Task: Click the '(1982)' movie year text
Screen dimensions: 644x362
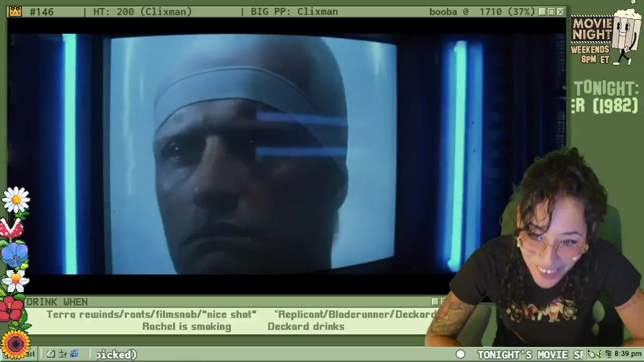Action: 615,106
